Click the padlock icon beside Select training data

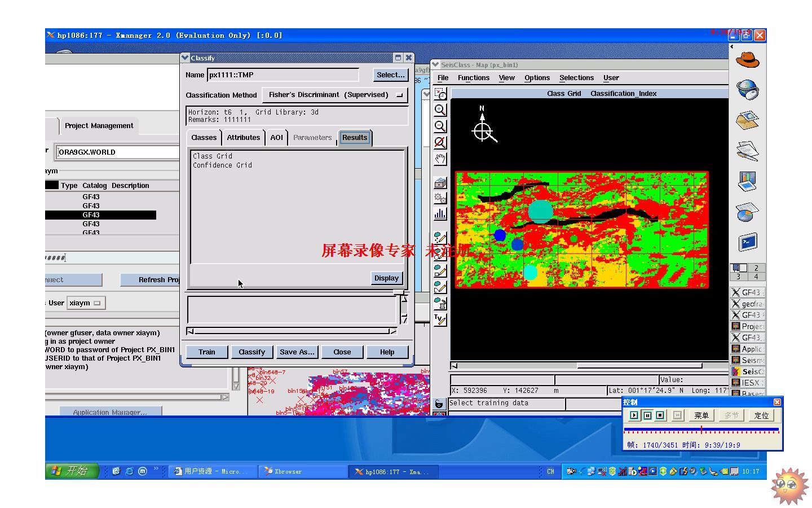[439, 404]
